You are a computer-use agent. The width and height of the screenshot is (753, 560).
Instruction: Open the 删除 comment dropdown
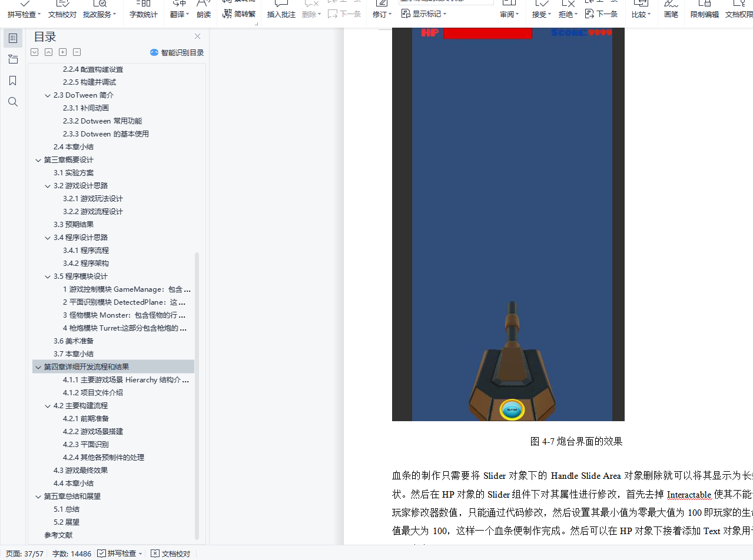click(x=311, y=14)
